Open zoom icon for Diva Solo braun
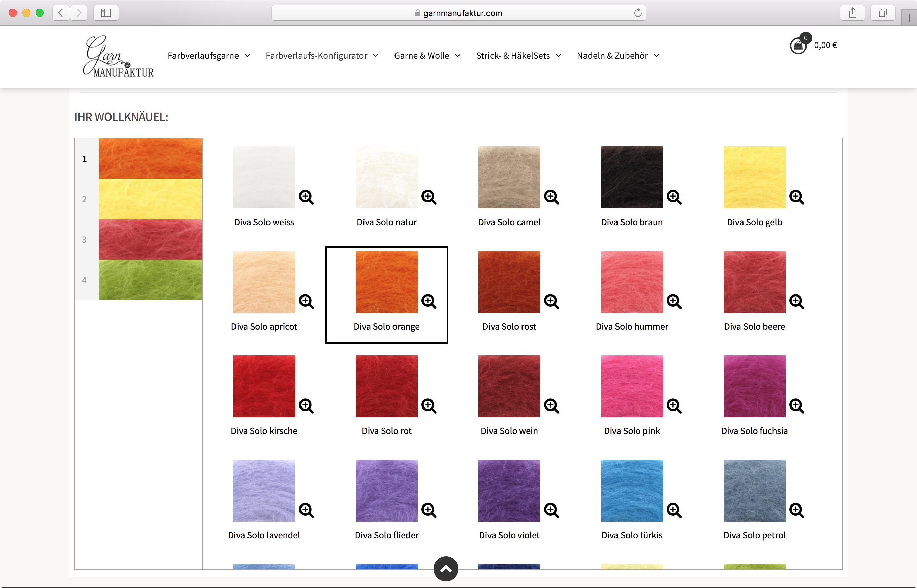The width and height of the screenshot is (917, 588). 674,197
